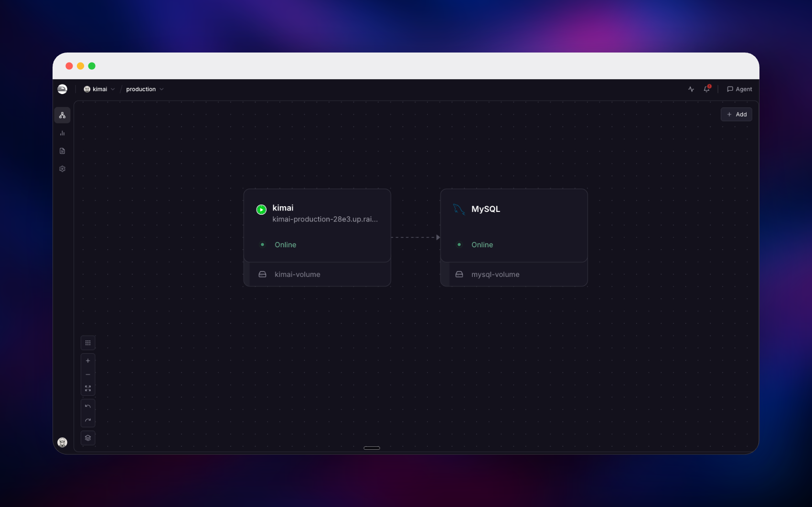Open the notifications bell
The width and height of the screenshot is (812, 507).
[707, 89]
